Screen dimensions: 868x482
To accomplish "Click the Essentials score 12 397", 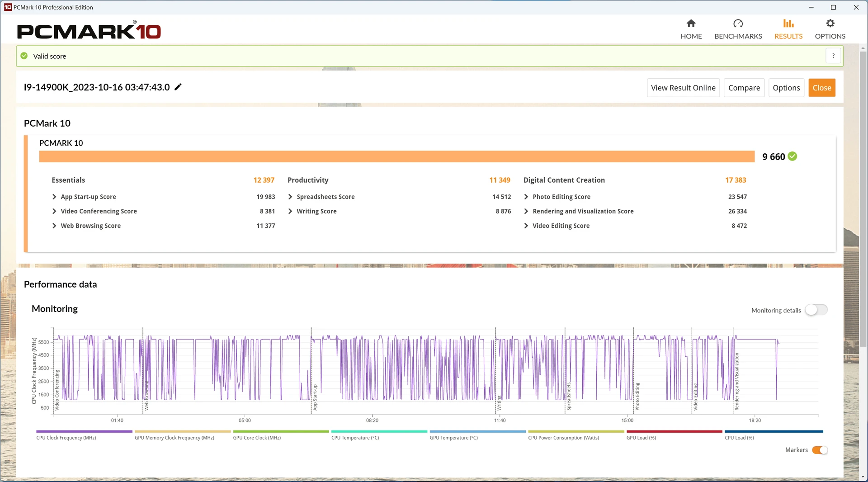I will [x=264, y=180].
